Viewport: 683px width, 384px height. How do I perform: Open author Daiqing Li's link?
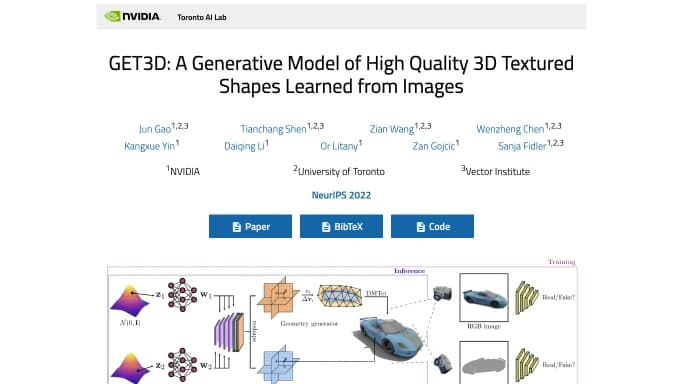click(x=244, y=146)
